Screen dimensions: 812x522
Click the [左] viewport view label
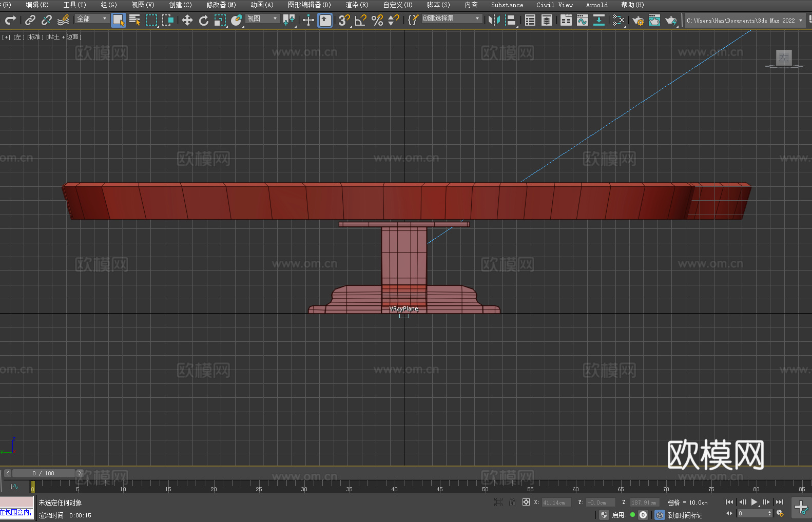tap(18, 37)
